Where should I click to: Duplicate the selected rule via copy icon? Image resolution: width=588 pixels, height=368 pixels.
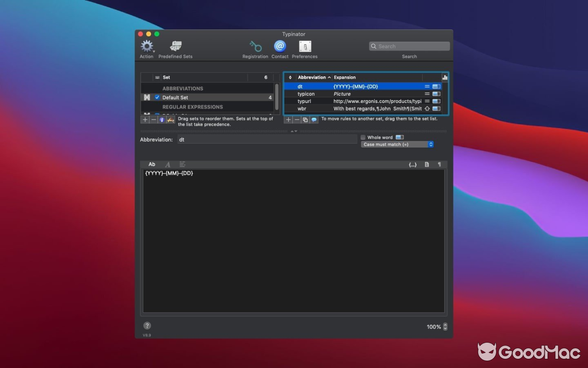(x=304, y=119)
